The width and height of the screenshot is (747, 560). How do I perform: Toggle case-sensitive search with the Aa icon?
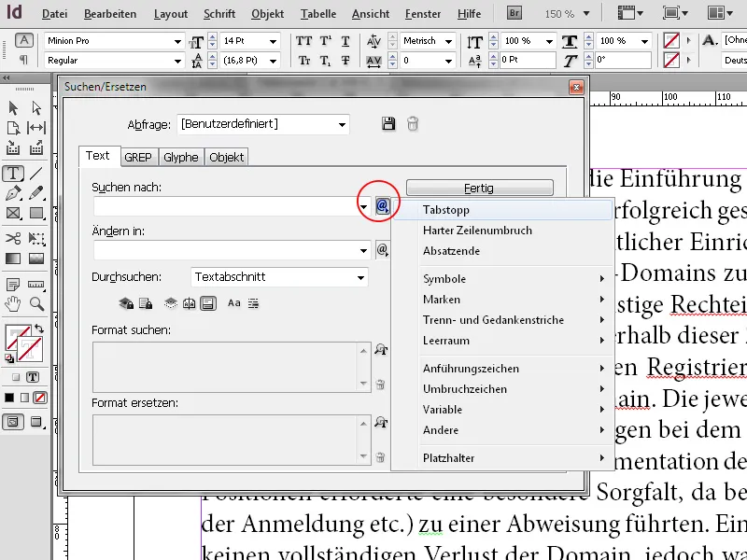tap(233, 303)
